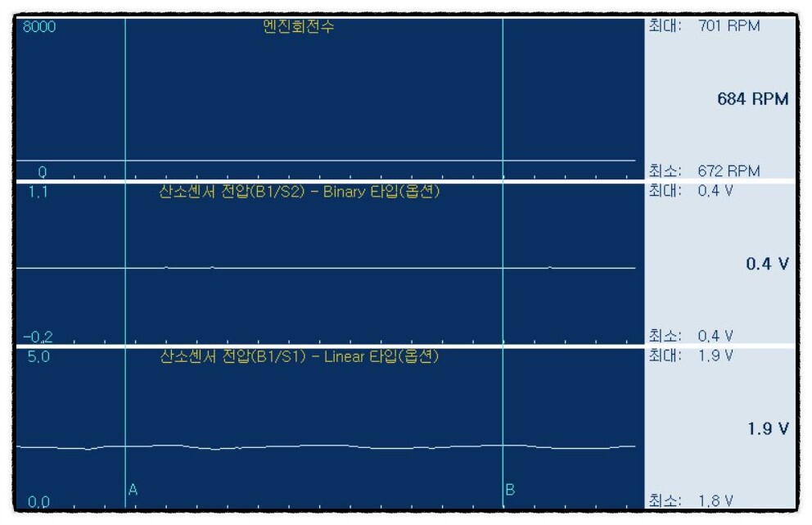Click the 1.1 axis maximum label
Screen dimensions: 812x525
tap(38, 192)
